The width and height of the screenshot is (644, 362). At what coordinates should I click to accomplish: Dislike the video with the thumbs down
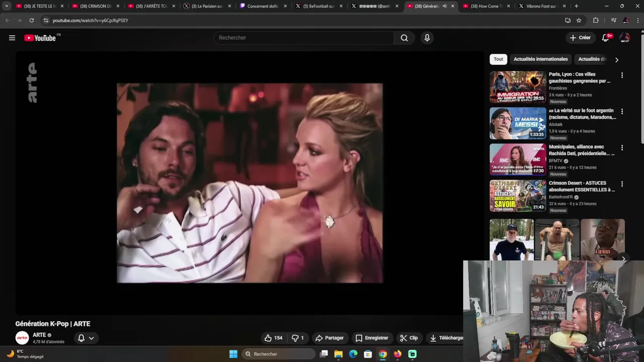298,338
